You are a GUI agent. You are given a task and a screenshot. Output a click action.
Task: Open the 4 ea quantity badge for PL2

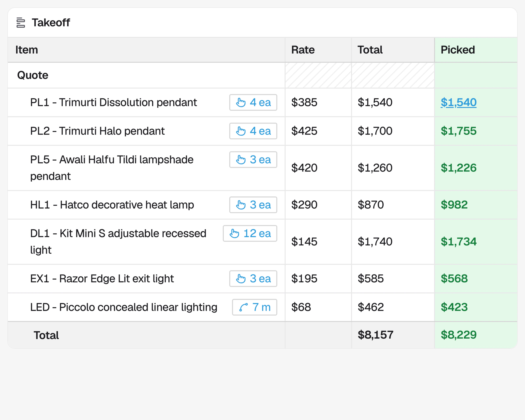pyautogui.click(x=253, y=131)
